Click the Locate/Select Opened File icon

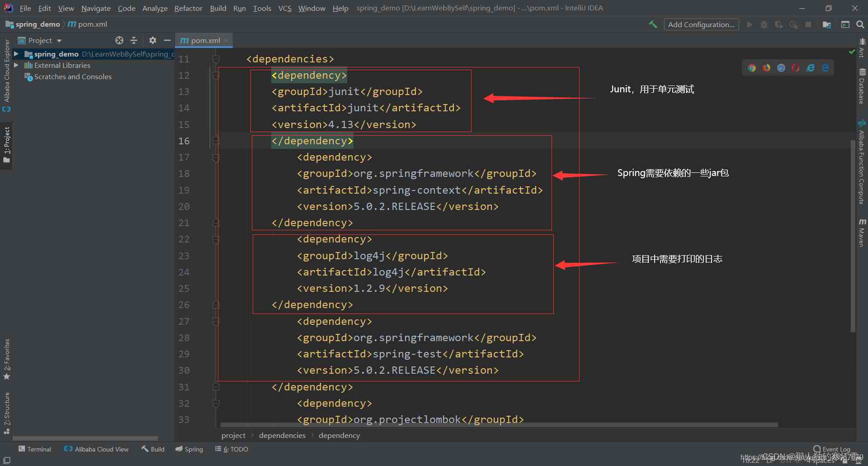tap(119, 40)
